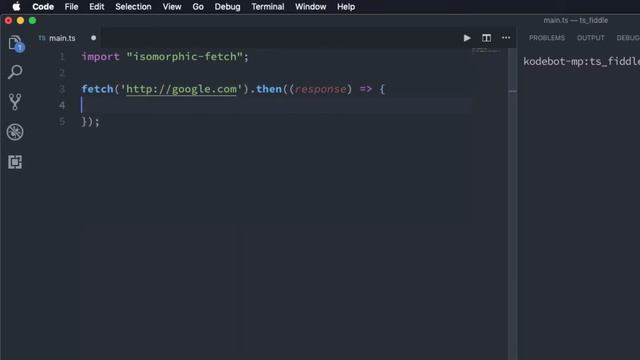Split the editor to the right
The width and height of the screenshot is (640, 360).
click(x=486, y=38)
